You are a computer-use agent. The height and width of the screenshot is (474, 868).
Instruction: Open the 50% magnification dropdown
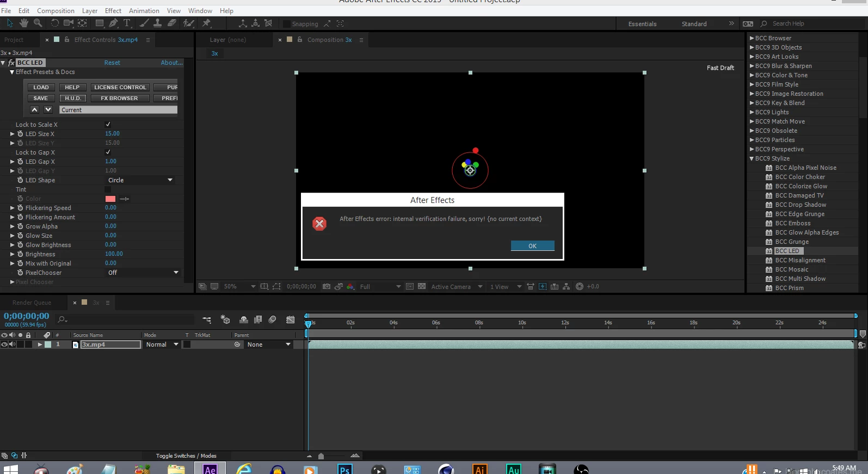coord(239,286)
